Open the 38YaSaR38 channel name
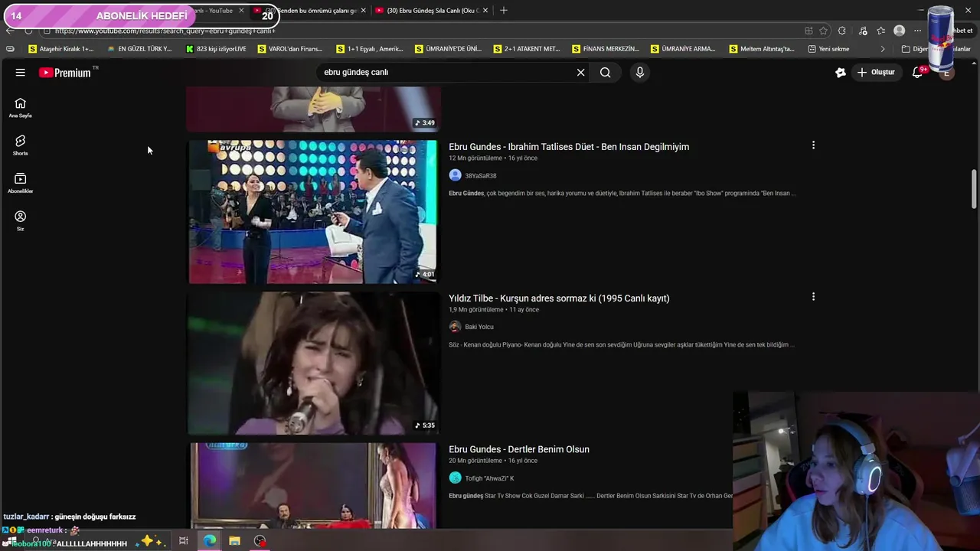Image resolution: width=980 pixels, height=551 pixels. 481,176
